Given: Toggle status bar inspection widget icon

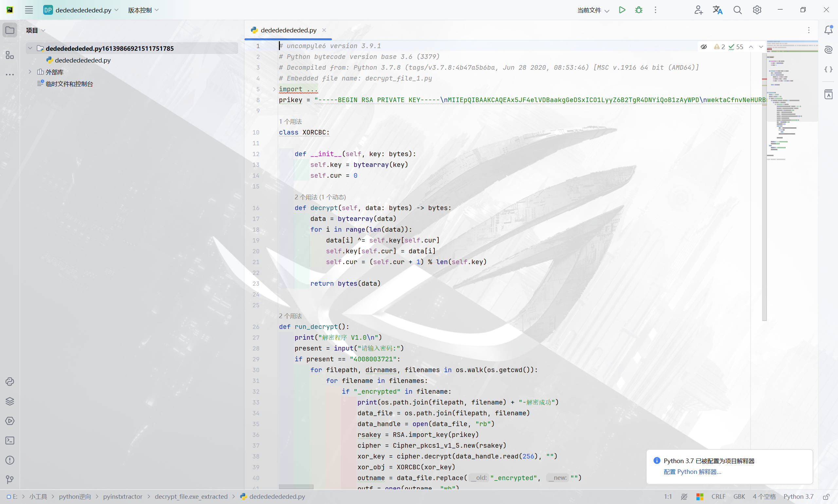Looking at the screenshot, I should pos(684,496).
